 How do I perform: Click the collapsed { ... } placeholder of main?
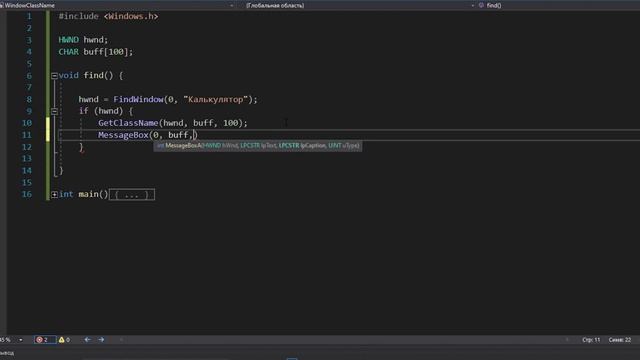[x=132, y=195]
